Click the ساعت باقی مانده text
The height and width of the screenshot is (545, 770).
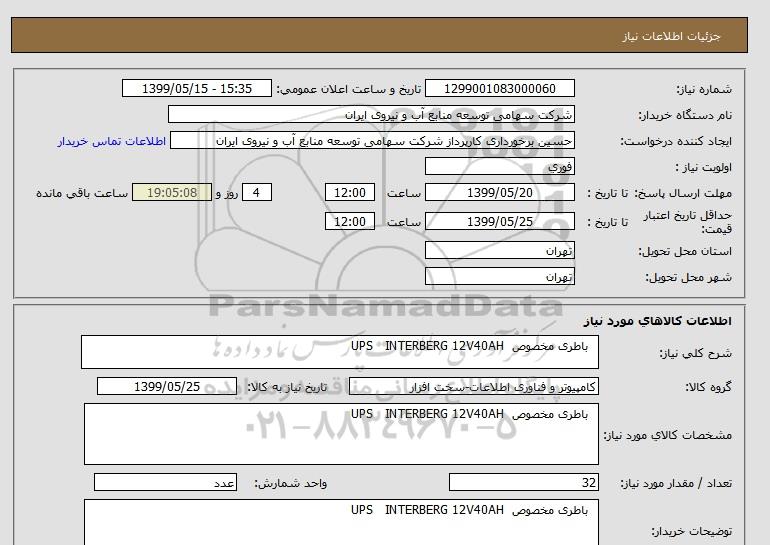click(x=82, y=193)
